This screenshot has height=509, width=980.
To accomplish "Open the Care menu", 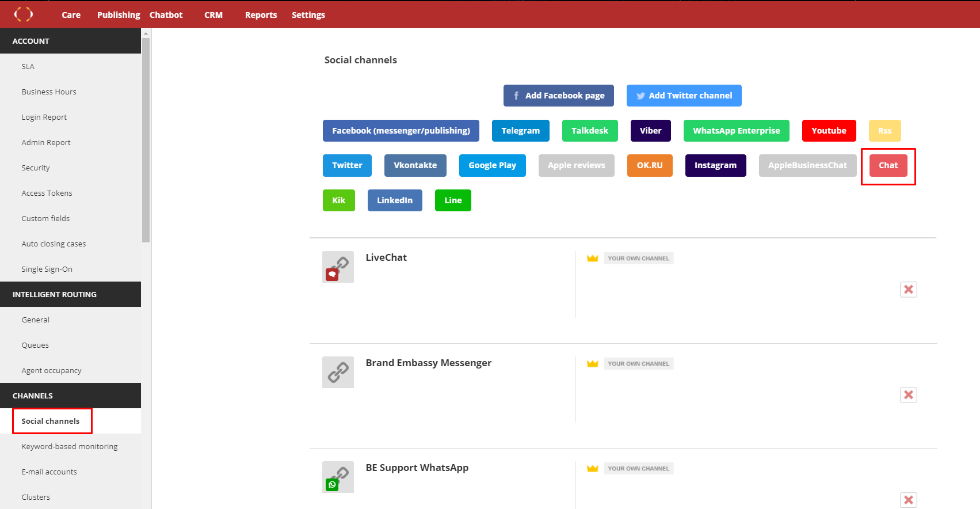I will [71, 15].
